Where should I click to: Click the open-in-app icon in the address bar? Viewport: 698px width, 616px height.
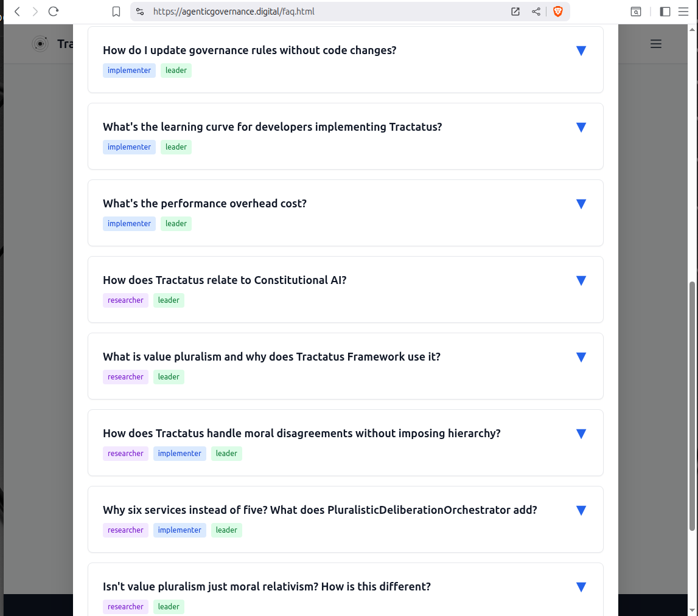pos(515,12)
